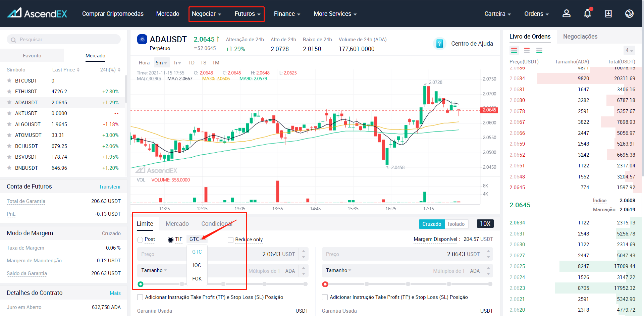
Task: Favorite the BTCUSDT star
Action: coord(9,81)
